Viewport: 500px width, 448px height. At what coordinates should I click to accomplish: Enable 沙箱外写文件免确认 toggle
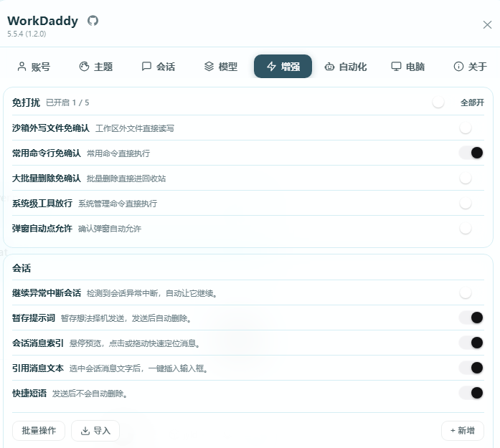471,128
